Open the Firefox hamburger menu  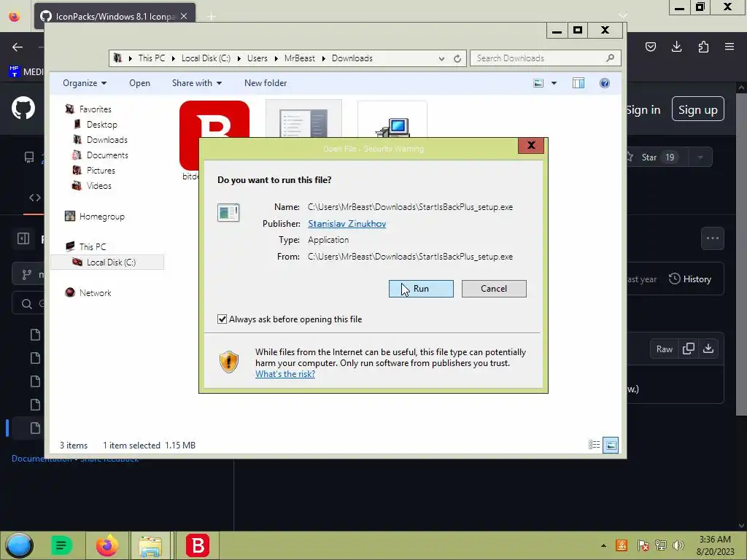[729, 47]
